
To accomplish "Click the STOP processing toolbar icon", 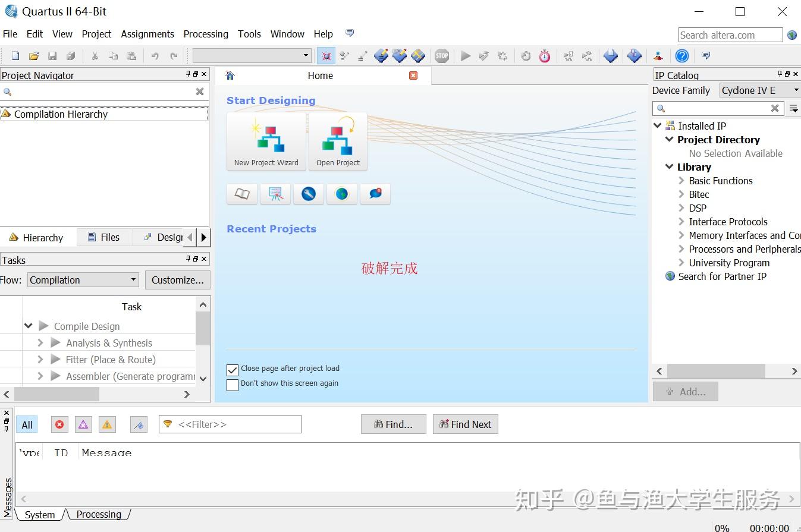I will pyautogui.click(x=442, y=55).
